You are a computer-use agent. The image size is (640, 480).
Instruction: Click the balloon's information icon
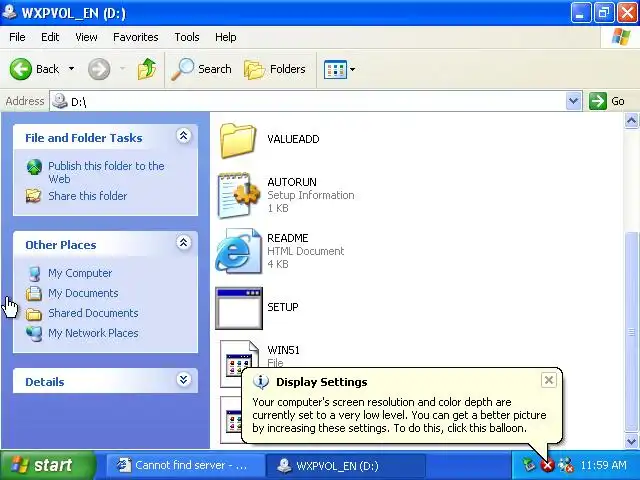(x=261, y=382)
